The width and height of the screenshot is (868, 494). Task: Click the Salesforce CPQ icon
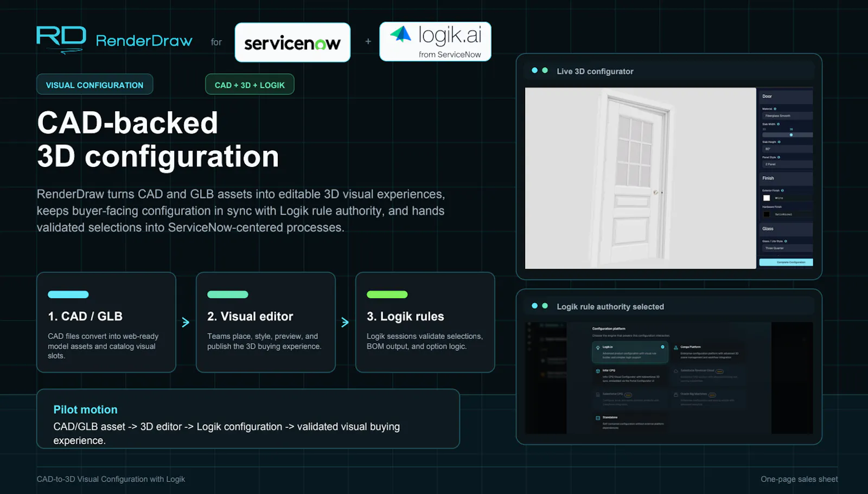coord(598,395)
